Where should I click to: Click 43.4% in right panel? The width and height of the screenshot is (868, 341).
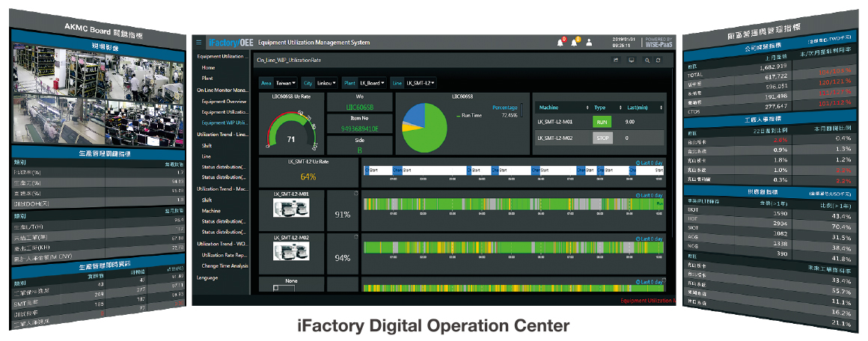pyautogui.click(x=841, y=215)
